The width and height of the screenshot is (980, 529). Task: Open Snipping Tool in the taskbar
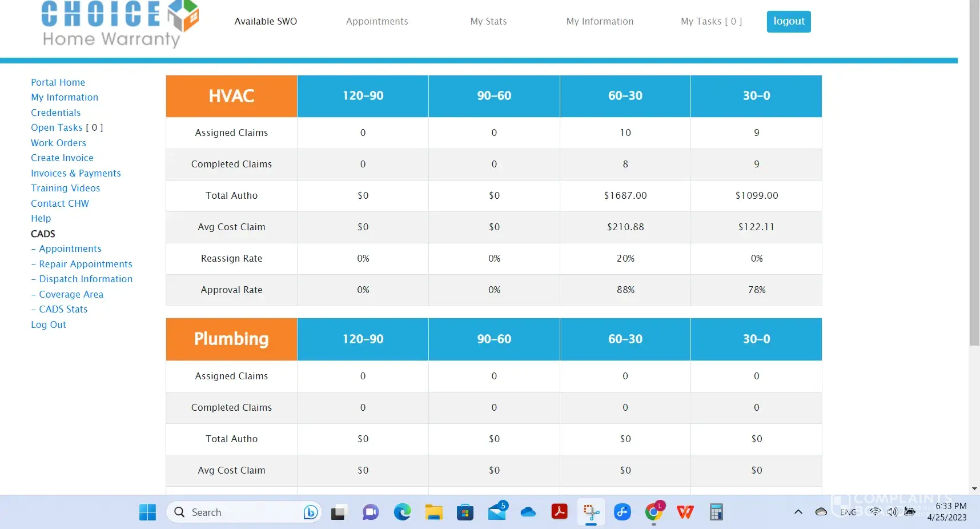pos(591,512)
